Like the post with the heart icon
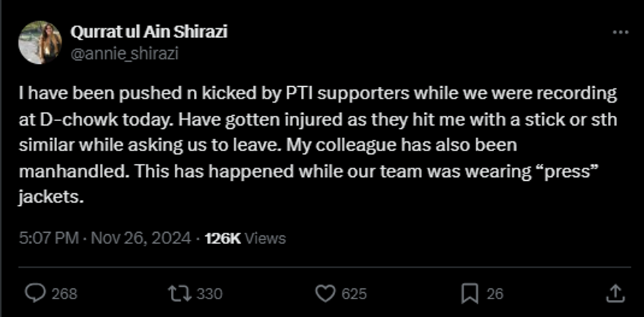644x317 pixels. (326, 293)
